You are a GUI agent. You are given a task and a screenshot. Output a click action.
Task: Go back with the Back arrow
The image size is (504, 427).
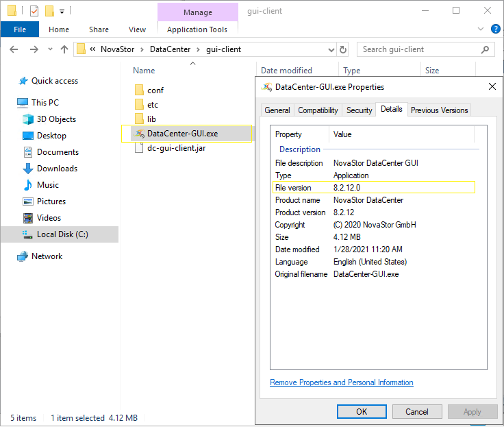14,49
